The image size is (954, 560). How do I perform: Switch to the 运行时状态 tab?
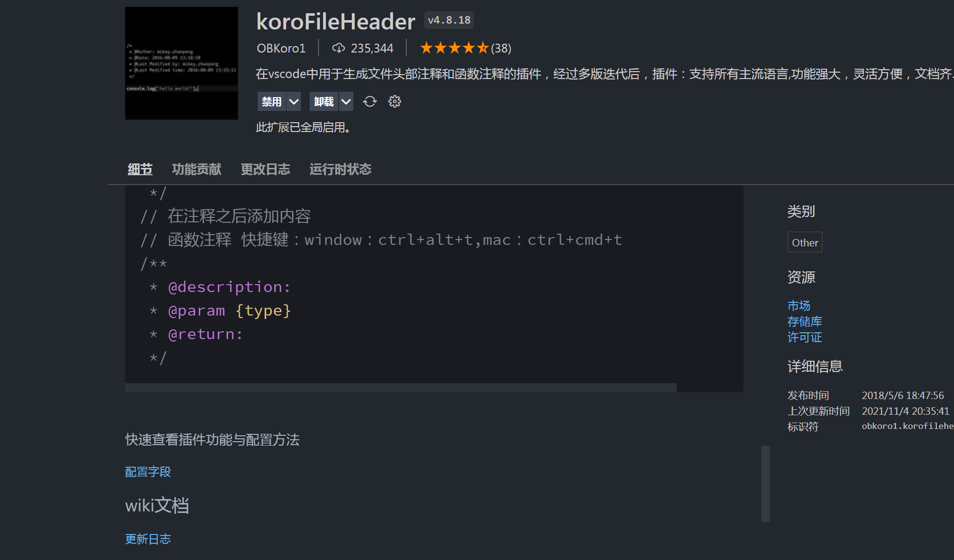(340, 169)
